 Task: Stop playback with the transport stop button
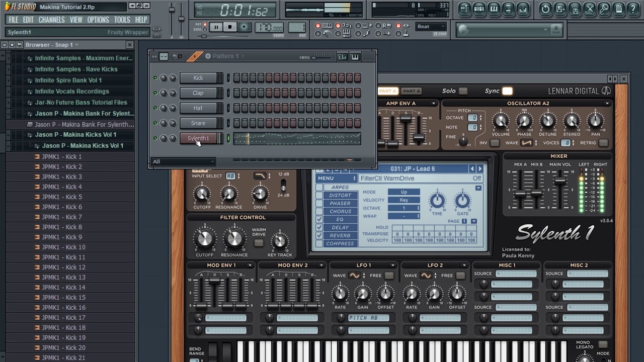point(230,27)
